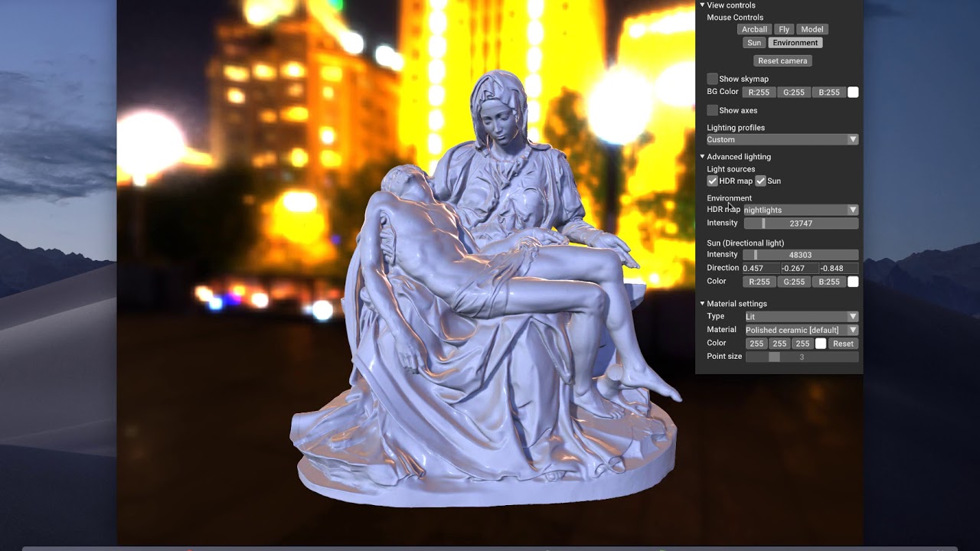This screenshot has height=551, width=980.
Task: Select the Arcball mouse control
Action: point(754,29)
